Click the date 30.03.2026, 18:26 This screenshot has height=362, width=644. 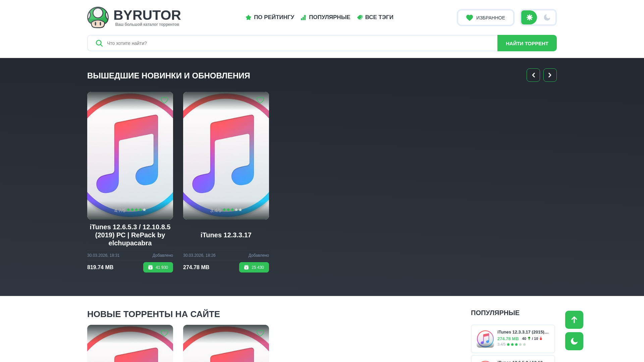coord(199,255)
